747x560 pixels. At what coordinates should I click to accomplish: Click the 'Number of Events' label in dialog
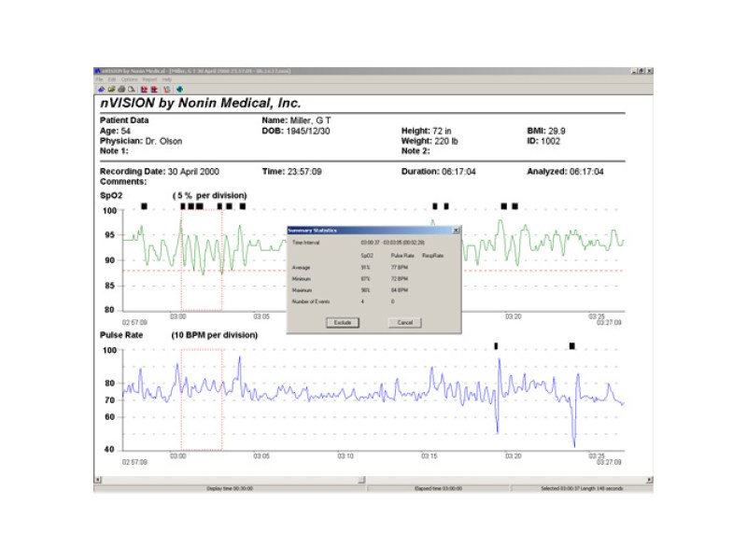pos(311,301)
